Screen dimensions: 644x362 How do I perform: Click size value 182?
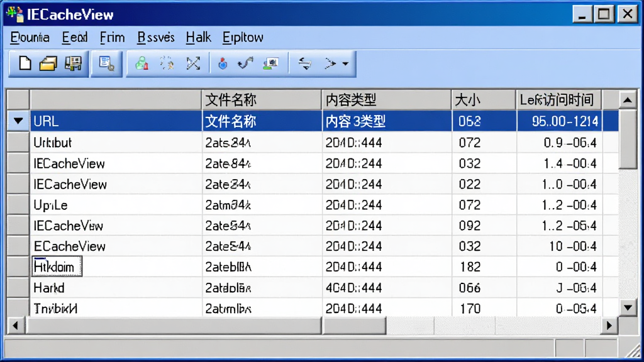[x=470, y=266]
